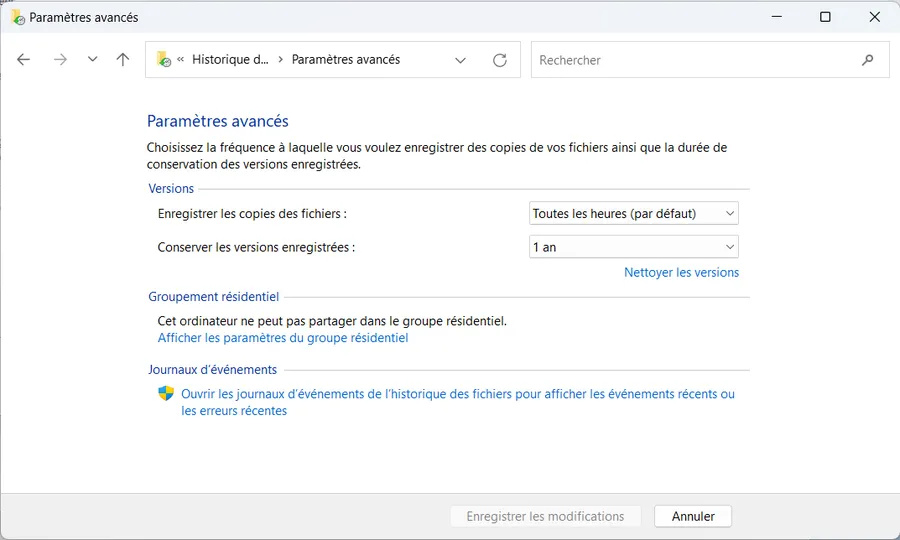Screen dimensions: 900x540
Task: Open the file history event logs link
Action: click(458, 402)
